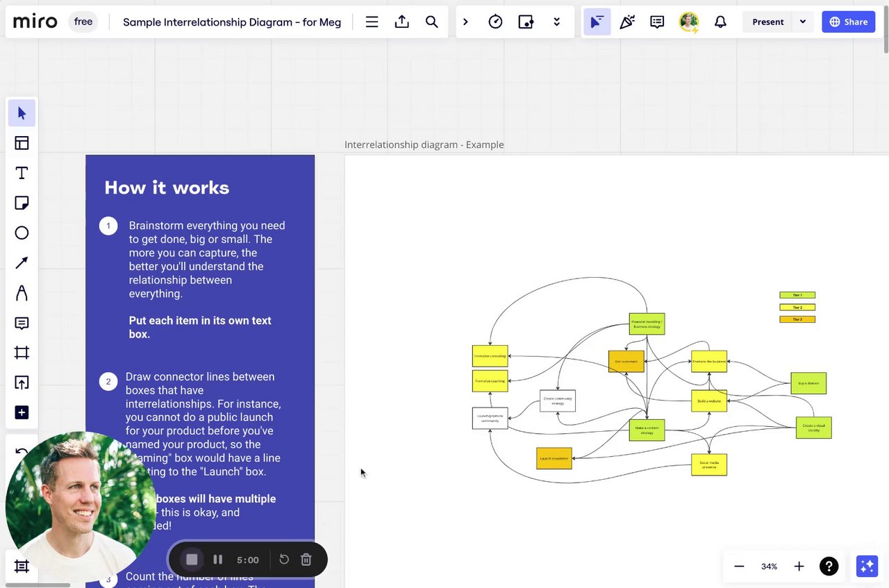Image resolution: width=889 pixels, height=588 pixels.
Task: Click the orange 'Tier 3' legend swatch
Action: click(797, 319)
